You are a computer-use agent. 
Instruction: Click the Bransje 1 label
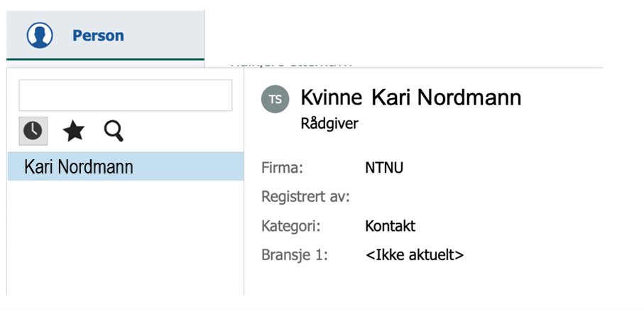point(295,255)
